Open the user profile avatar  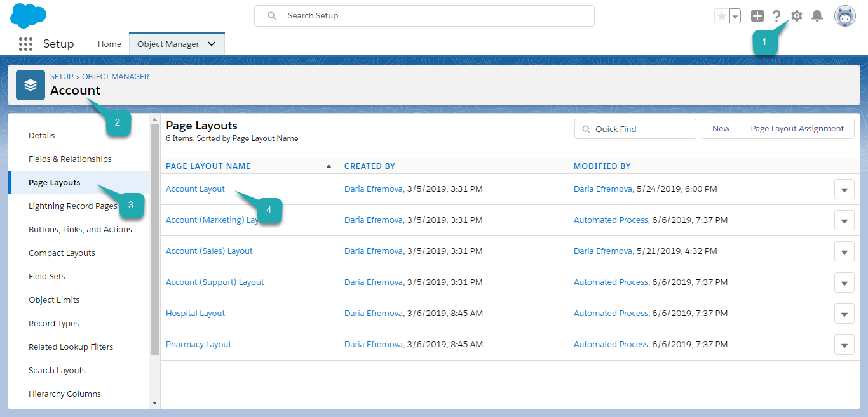click(x=844, y=16)
